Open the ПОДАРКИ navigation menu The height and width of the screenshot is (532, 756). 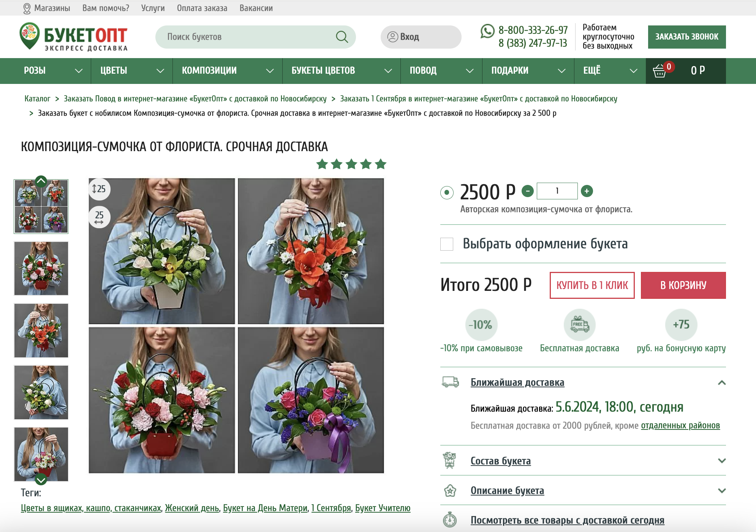pos(510,71)
